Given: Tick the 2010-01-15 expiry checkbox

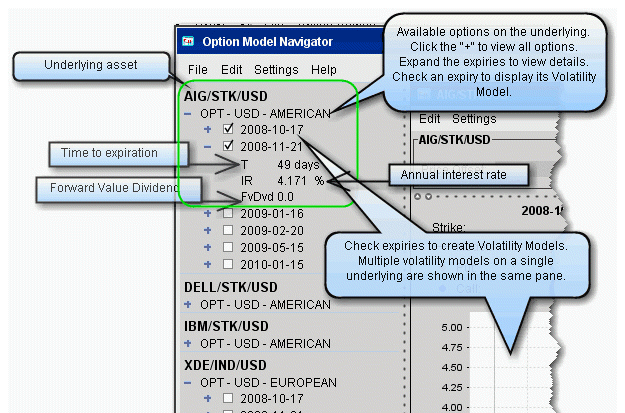Looking at the screenshot, I should (x=229, y=264).
